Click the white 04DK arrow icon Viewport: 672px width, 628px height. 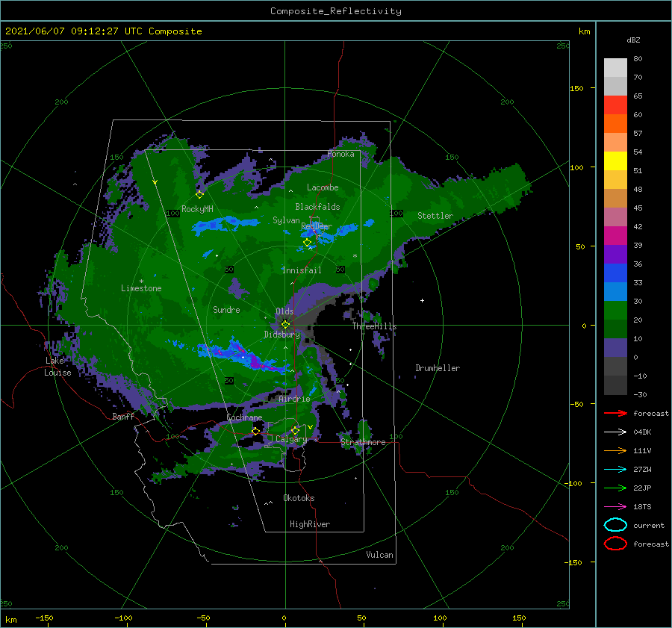[x=615, y=432]
